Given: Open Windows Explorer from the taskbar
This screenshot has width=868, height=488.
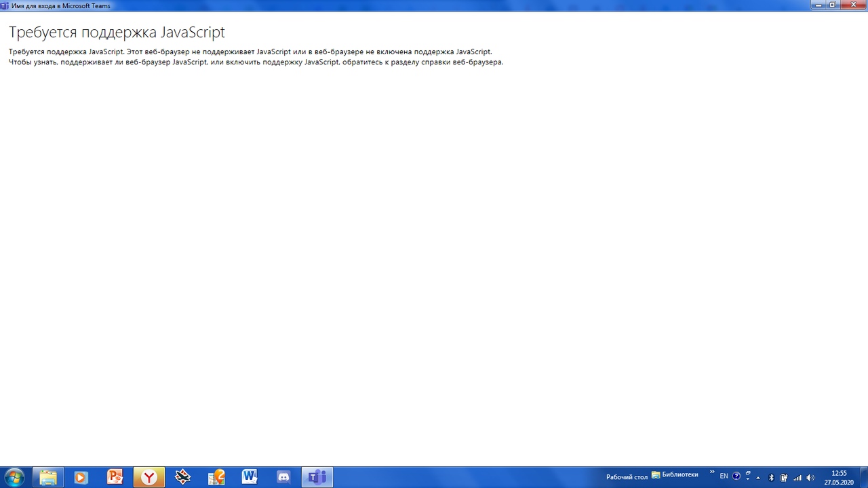Looking at the screenshot, I should [x=47, y=477].
